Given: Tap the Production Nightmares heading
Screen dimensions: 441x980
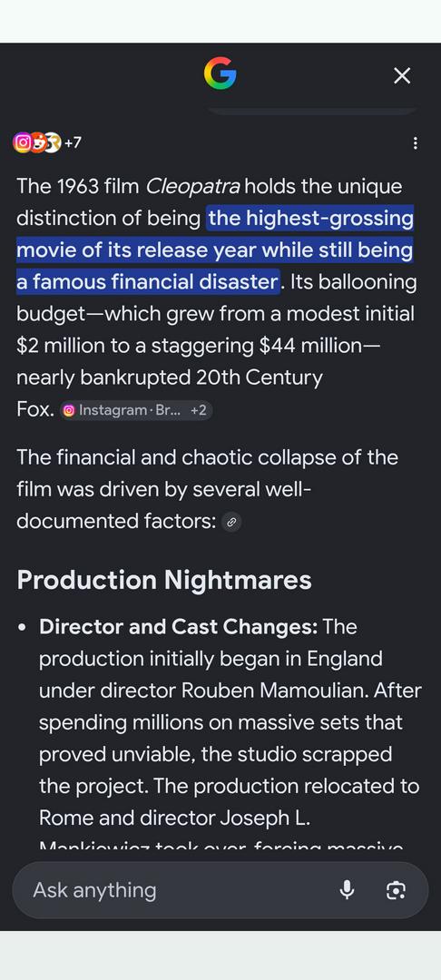Looking at the screenshot, I should click(x=164, y=580).
